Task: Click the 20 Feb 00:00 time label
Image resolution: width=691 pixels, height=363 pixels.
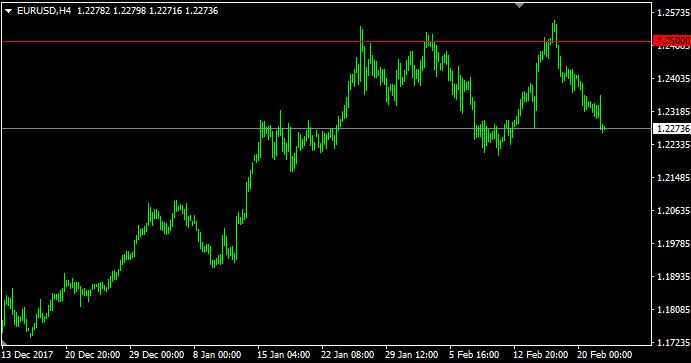Action: (x=605, y=355)
